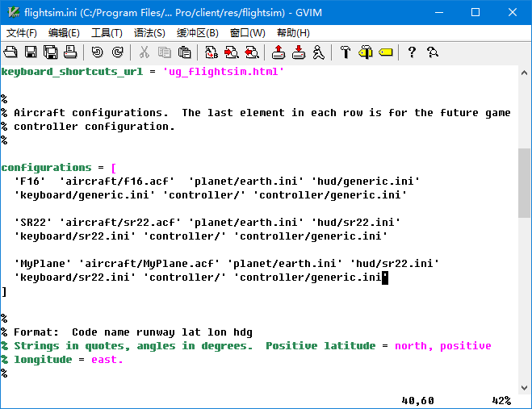The height and width of the screenshot is (409, 532).
Task: Click the word 'east.' in comment
Action: tap(107, 360)
